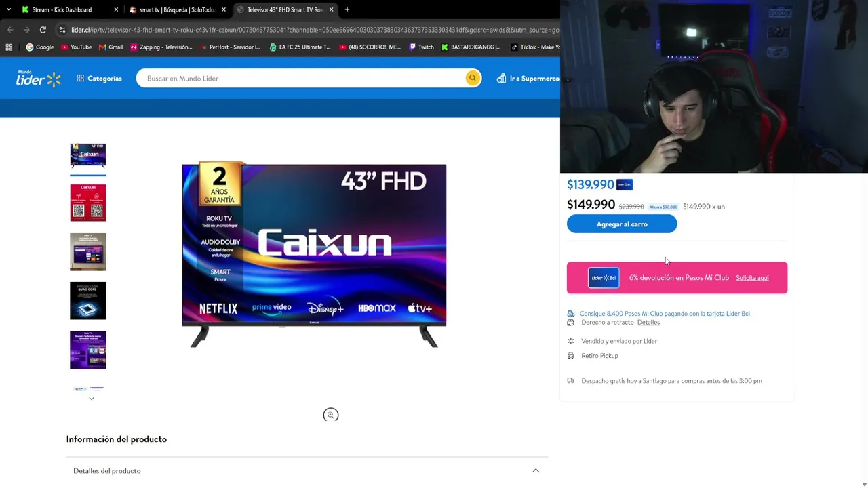Click the Mundo Lider logo

pyautogui.click(x=39, y=78)
